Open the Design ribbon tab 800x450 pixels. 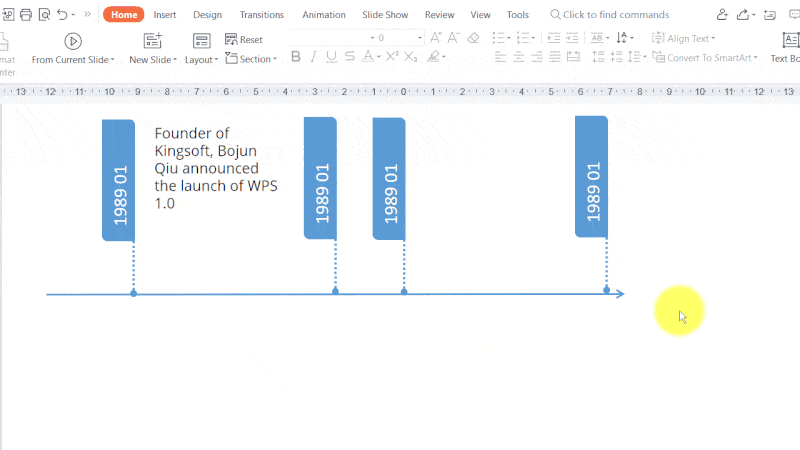coord(207,15)
